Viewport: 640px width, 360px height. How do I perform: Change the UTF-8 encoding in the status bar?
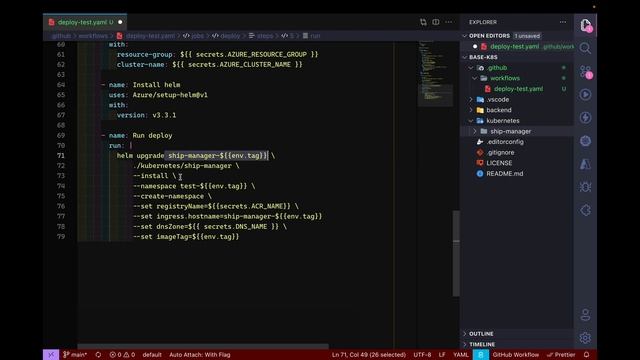422,355
